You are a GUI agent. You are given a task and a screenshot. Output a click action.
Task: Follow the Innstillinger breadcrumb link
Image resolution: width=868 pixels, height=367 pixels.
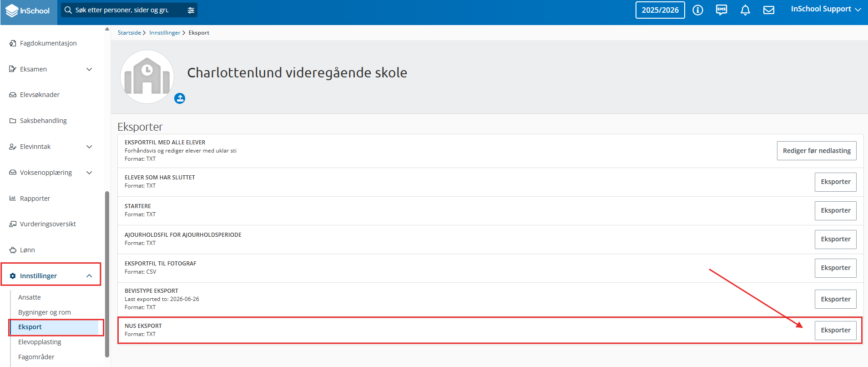point(165,33)
